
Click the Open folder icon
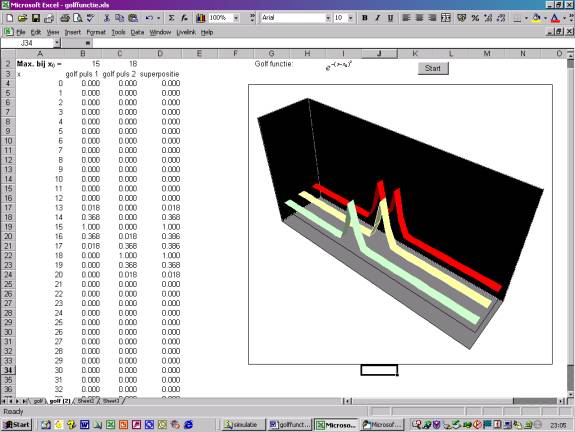(x=22, y=18)
